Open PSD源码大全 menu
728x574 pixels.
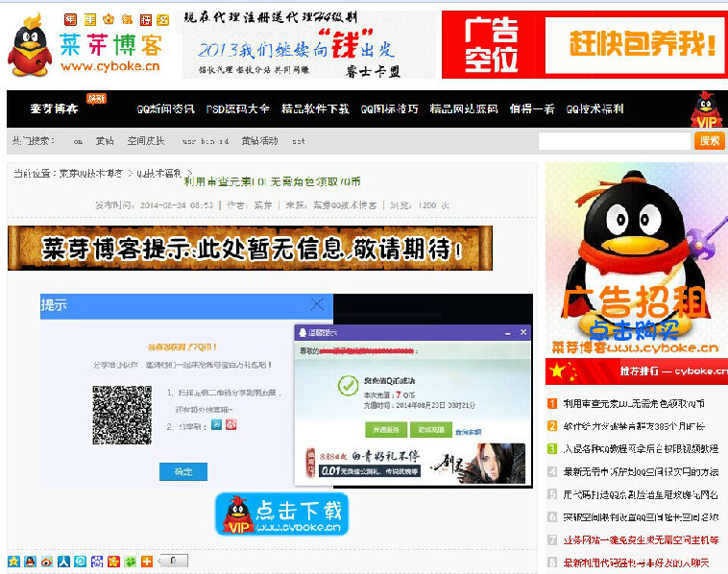pyautogui.click(x=238, y=109)
